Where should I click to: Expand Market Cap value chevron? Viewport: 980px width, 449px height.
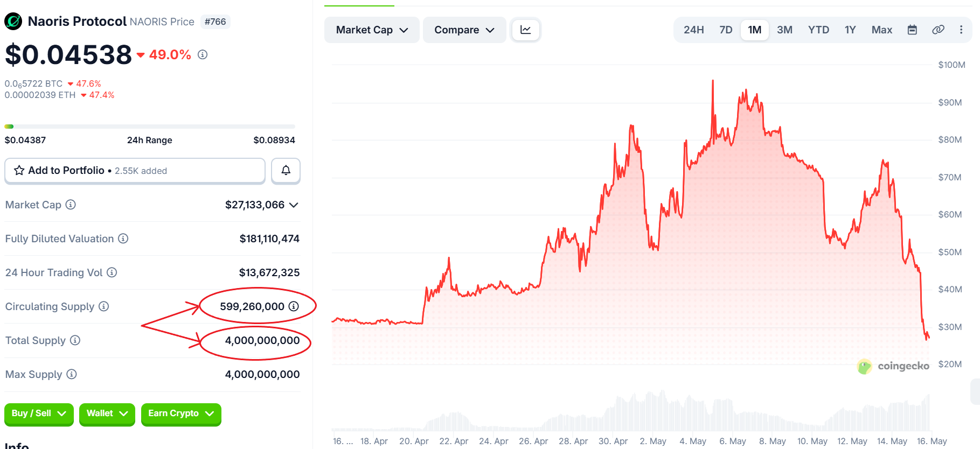tap(294, 205)
